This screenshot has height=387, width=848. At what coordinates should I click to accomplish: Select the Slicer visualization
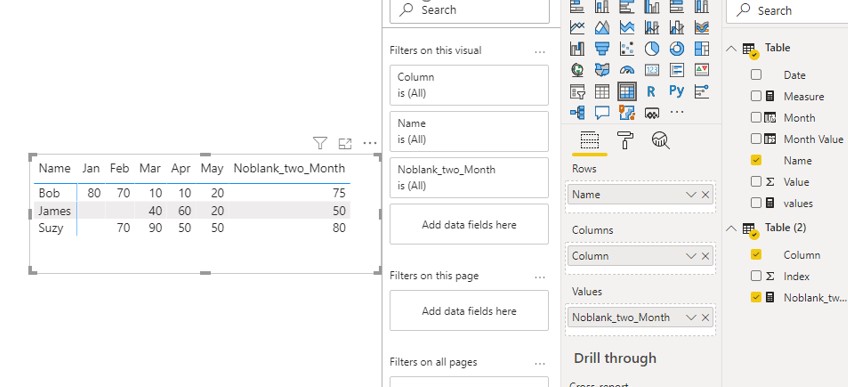[x=577, y=91]
